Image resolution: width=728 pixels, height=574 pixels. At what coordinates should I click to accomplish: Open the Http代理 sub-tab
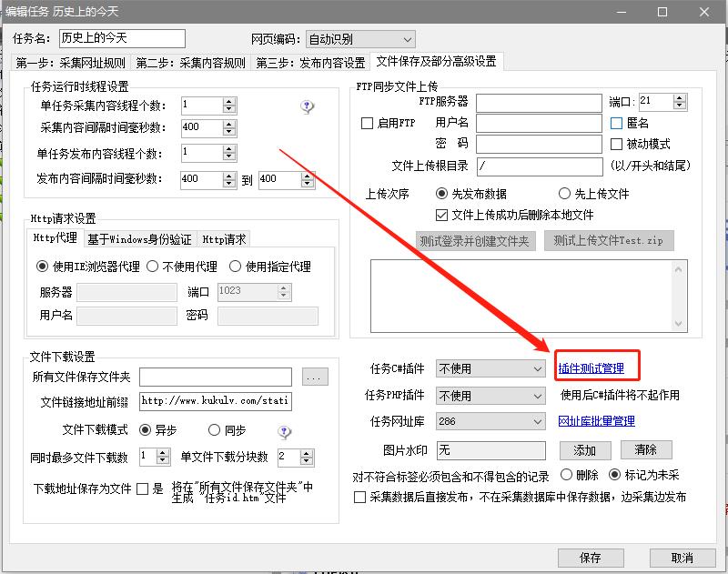56,238
